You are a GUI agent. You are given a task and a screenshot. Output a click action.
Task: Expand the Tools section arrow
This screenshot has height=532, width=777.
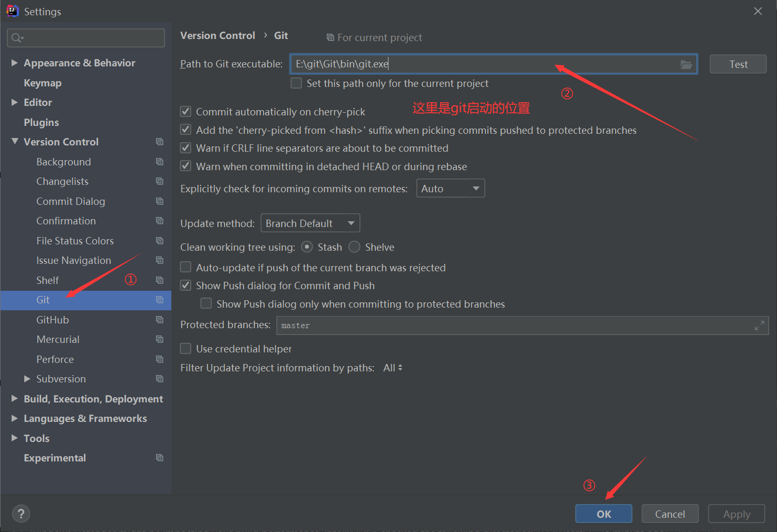click(15, 438)
